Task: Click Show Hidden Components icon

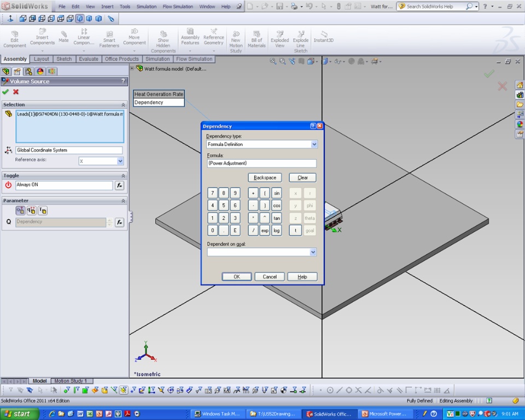Action: (x=163, y=42)
